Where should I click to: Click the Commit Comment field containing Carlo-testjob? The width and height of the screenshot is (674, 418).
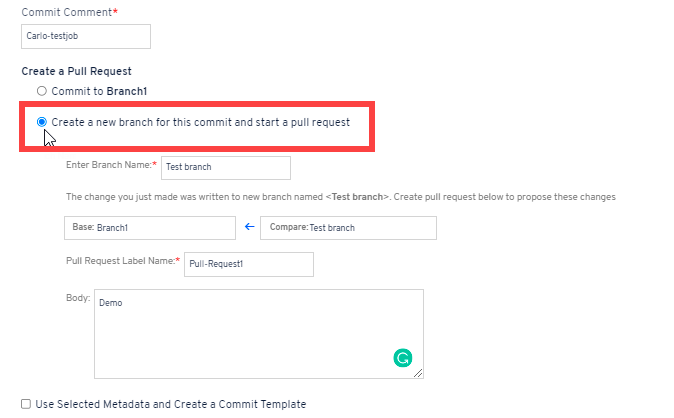[x=85, y=36]
